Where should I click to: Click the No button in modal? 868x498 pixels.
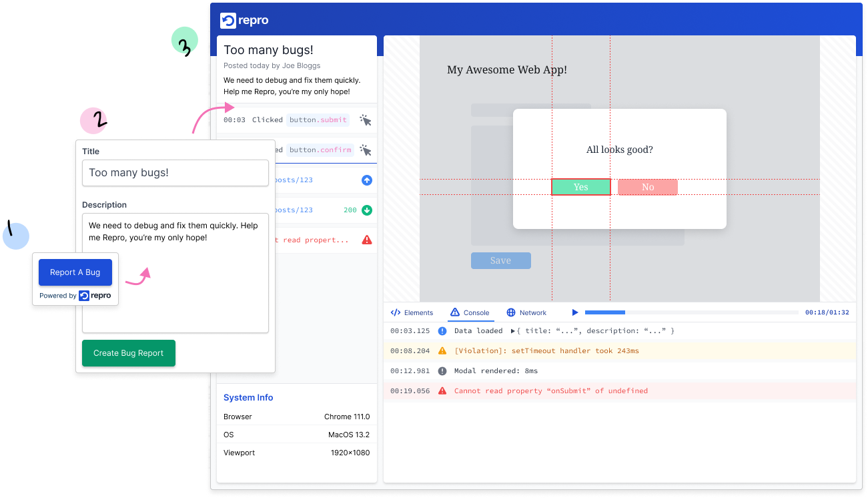click(648, 187)
